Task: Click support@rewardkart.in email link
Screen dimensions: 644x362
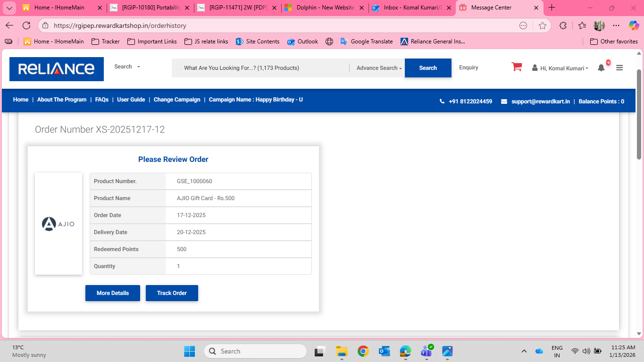Action: pyautogui.click(x=541, y=101)
